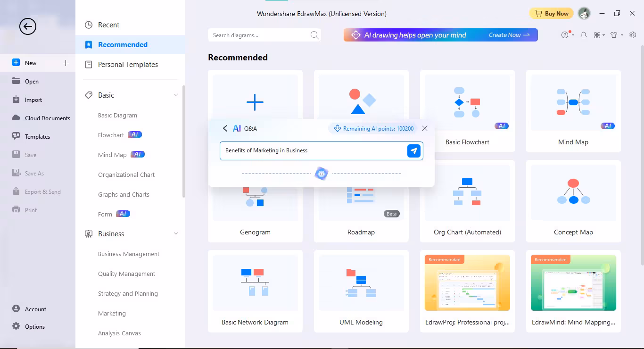
Task: Click the Beta badge on Roadmap card
Action: click(x=392, y=214)
